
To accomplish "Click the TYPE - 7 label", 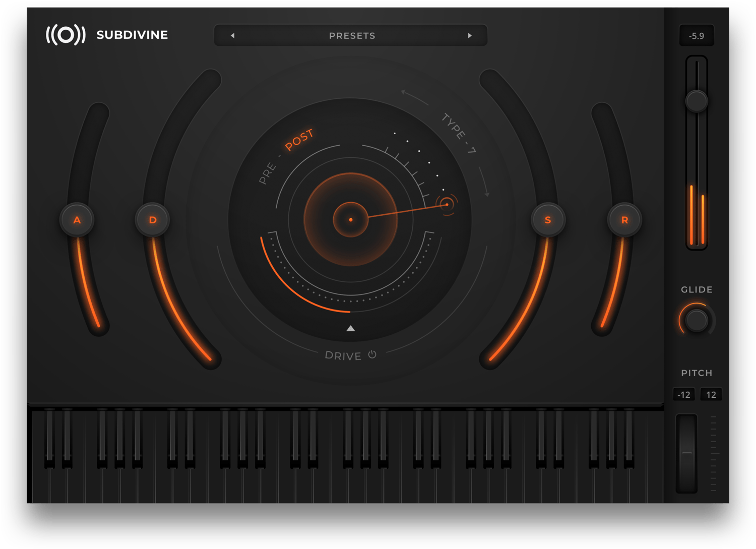I will click(x=459, y=133).
